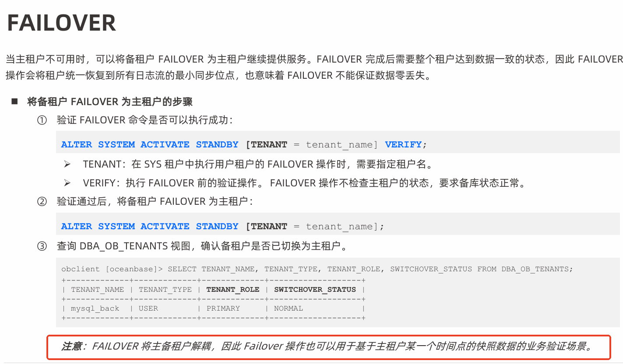Viewport: 623px width, 364px height.
Task: Click the bold SWITCHOVER_STATUS column header
Action: click(315, 290)
